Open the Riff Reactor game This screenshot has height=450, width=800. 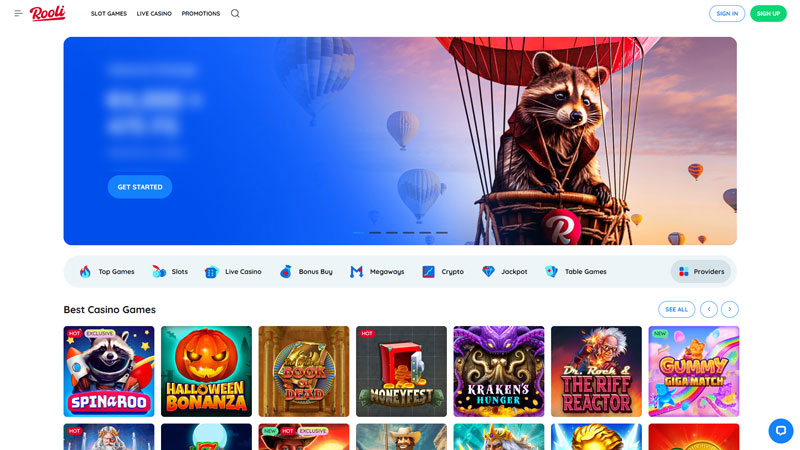596,371
